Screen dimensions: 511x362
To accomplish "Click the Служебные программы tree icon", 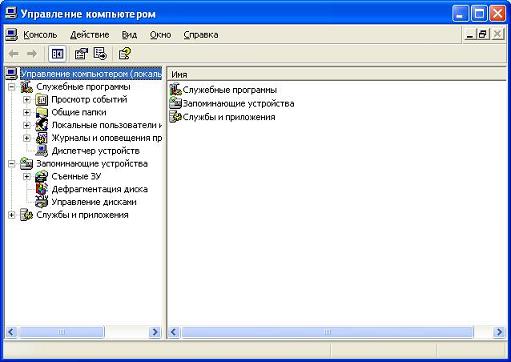I will tap(27, 87).
